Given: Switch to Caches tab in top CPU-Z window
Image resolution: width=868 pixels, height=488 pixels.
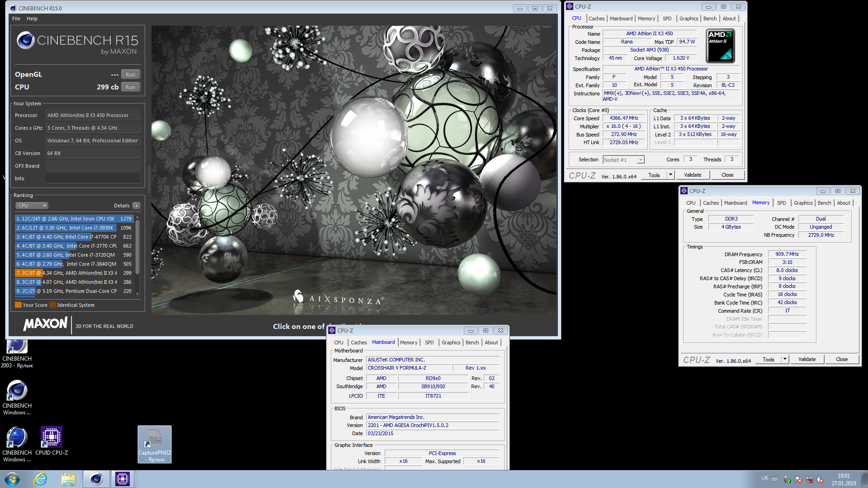Looking at the screenshot, I should point(596,19).
